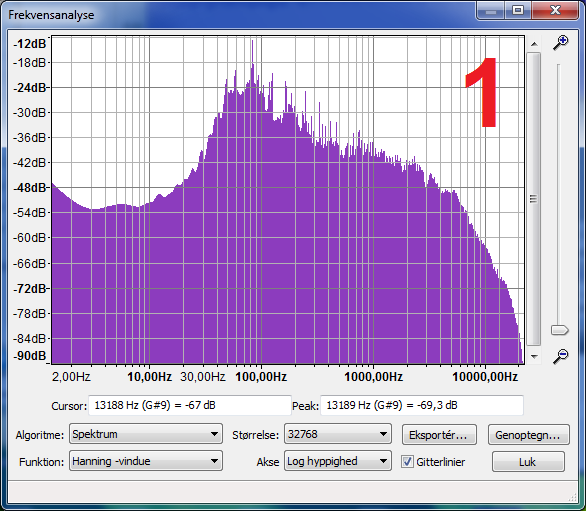586x511 pixels.
Task: Maximize the Frekvensanalyse window
Action: 518,11
